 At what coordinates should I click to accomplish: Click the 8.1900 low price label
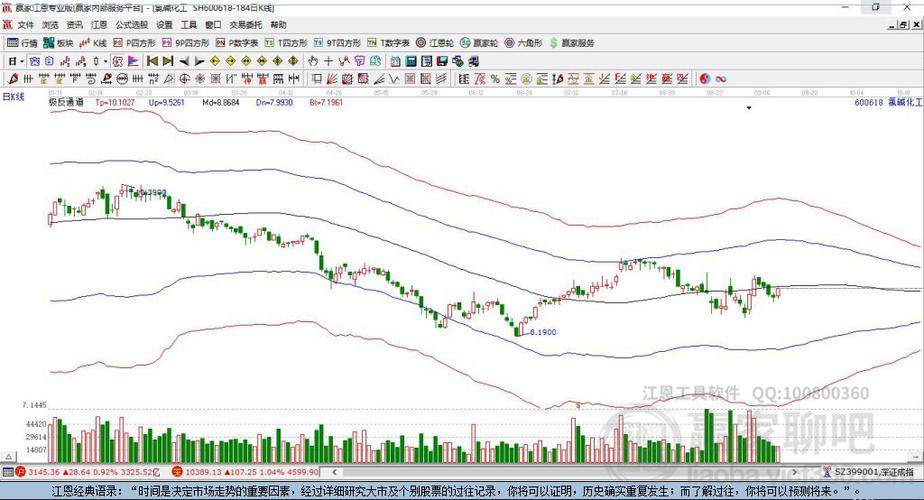(x=543, y=333)
